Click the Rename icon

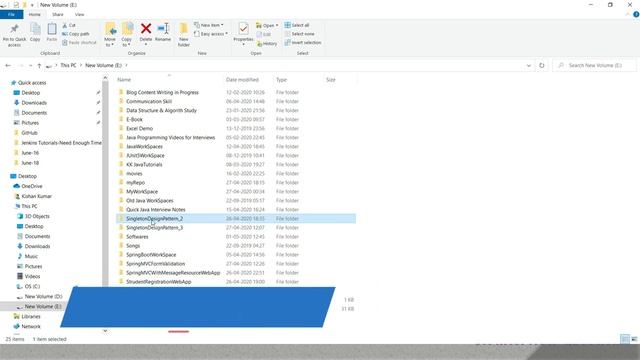pos(163,28)
